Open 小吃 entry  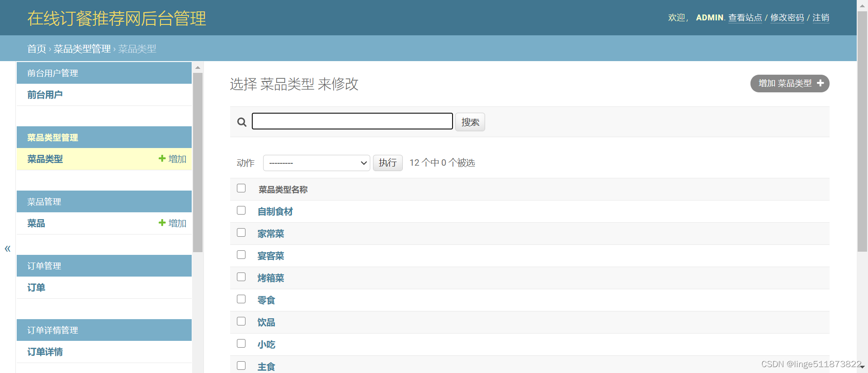(266, 344)
